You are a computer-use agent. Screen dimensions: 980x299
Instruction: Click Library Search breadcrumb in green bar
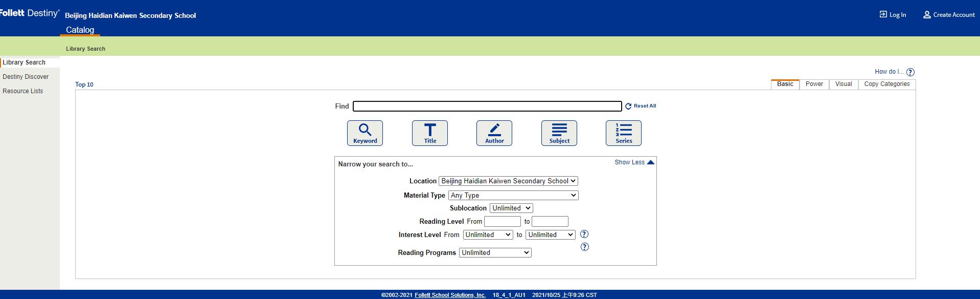tap(85, 49)
